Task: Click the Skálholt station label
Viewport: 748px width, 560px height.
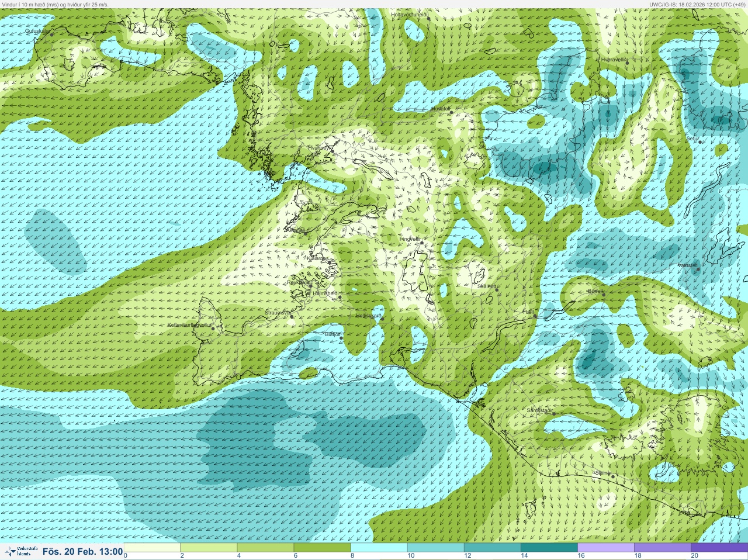Action: pos(487,286)
